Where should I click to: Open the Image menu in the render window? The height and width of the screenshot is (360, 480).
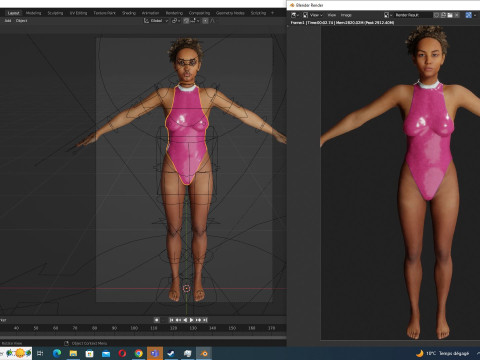pyautogui.click(x=346, y=15)
